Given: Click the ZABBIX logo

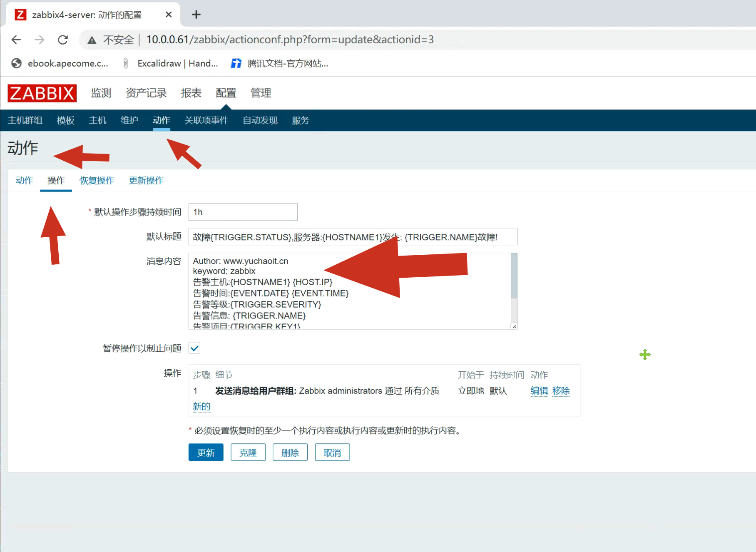Looking at the screenshot, I should pyautogui.click(x=42, y=93).
